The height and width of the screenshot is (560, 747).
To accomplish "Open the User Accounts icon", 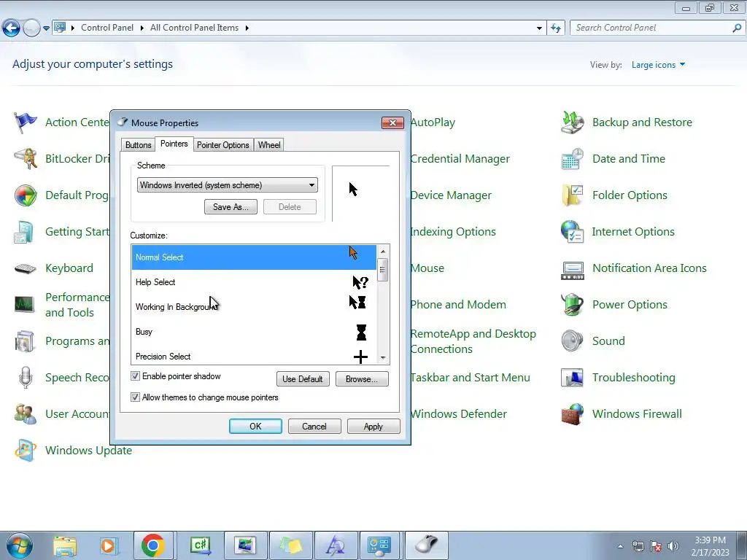I will (x=26, y=414).
